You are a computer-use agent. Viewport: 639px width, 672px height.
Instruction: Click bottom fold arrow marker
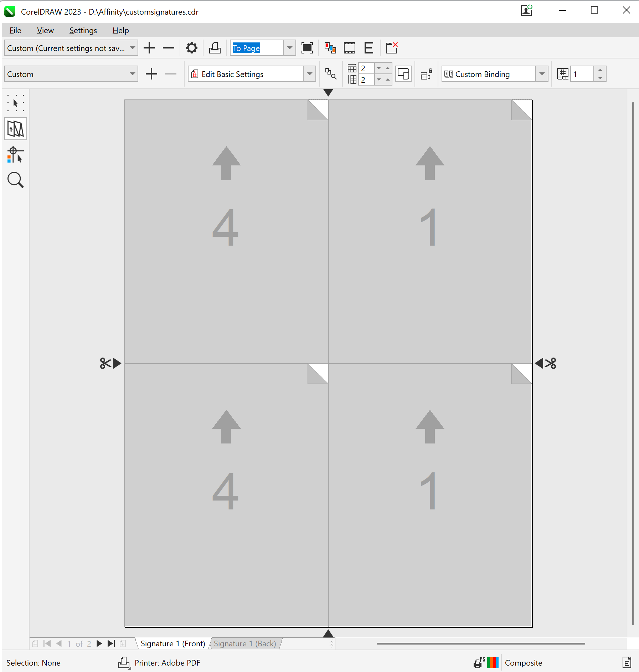point(328,633)
